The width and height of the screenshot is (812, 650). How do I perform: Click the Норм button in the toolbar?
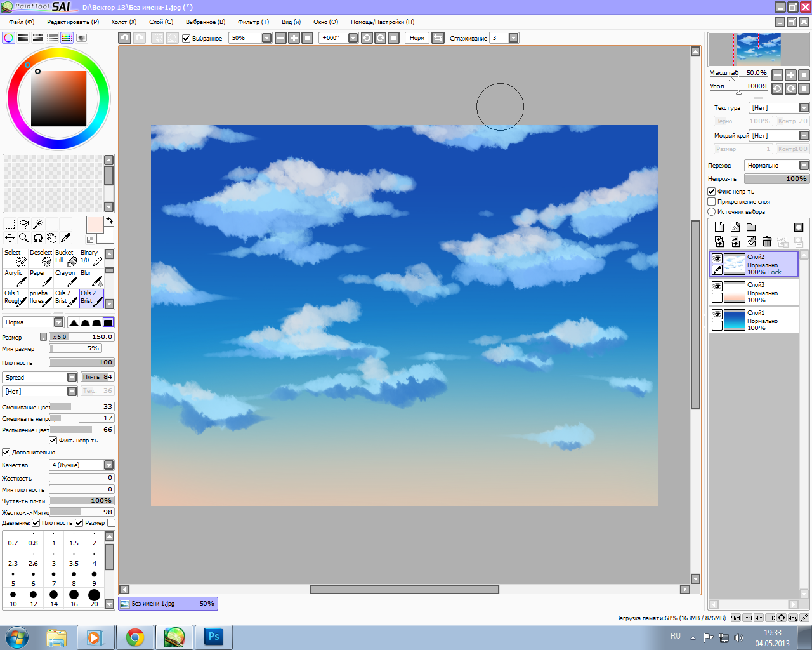[x=417, y=38]
